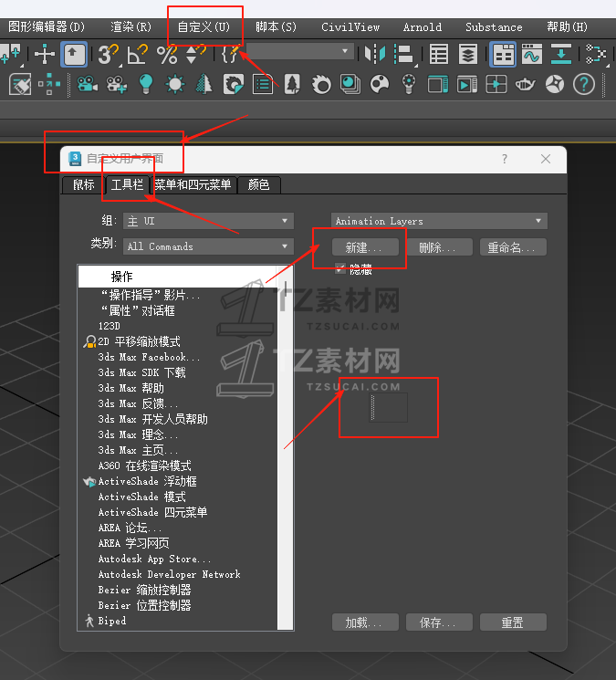The height and width of the screenshot is (680, 616).
Task: Select the small new floating toolbar
Action: (x=389, y=408)
